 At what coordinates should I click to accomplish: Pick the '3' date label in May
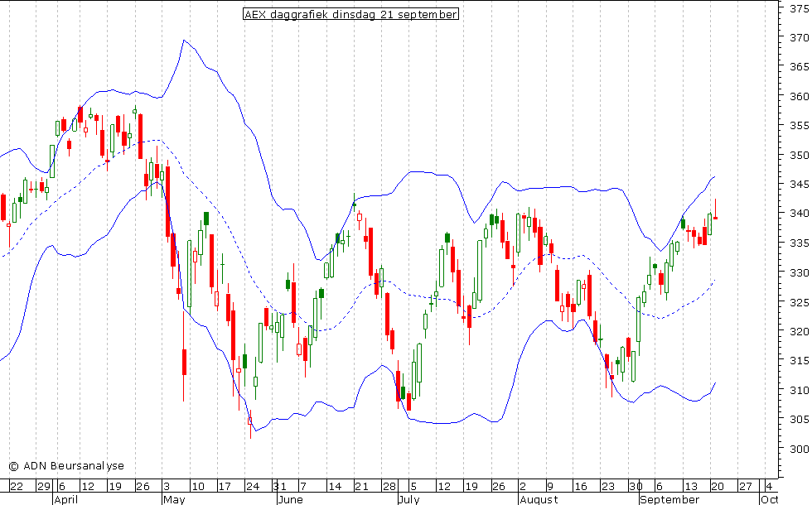(167, 487)
